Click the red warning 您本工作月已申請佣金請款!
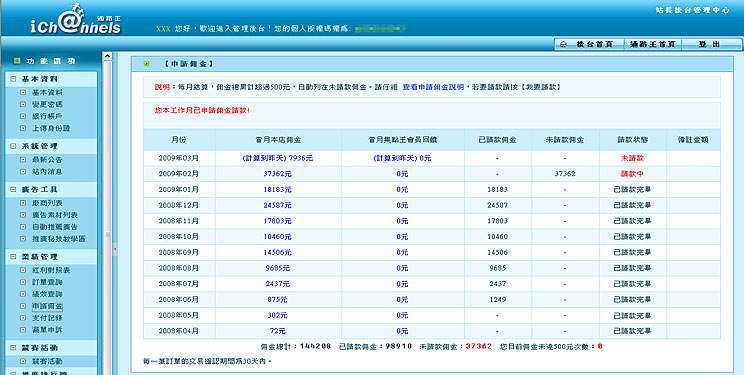The height and width of the screenshot is (375, 744). (x=202, y=110)
